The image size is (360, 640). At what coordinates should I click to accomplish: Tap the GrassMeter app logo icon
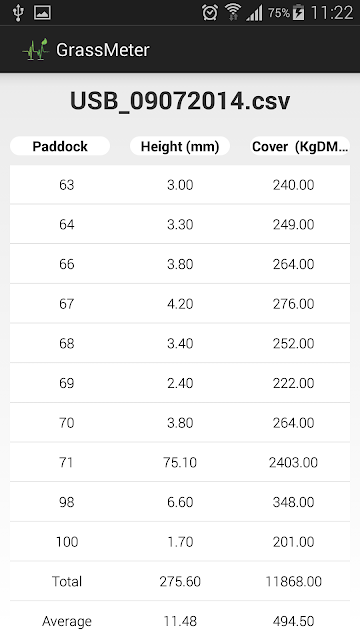pyautogui.click(x=36, y=50)
